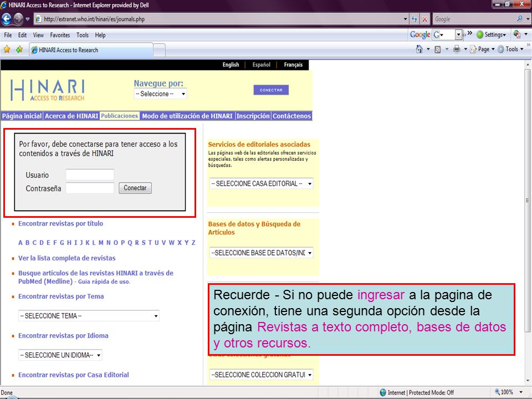Viewport: 532px width, 399px height.
Task: Open the recent pages dropdown arrow
Action: (x=28, y=19)
